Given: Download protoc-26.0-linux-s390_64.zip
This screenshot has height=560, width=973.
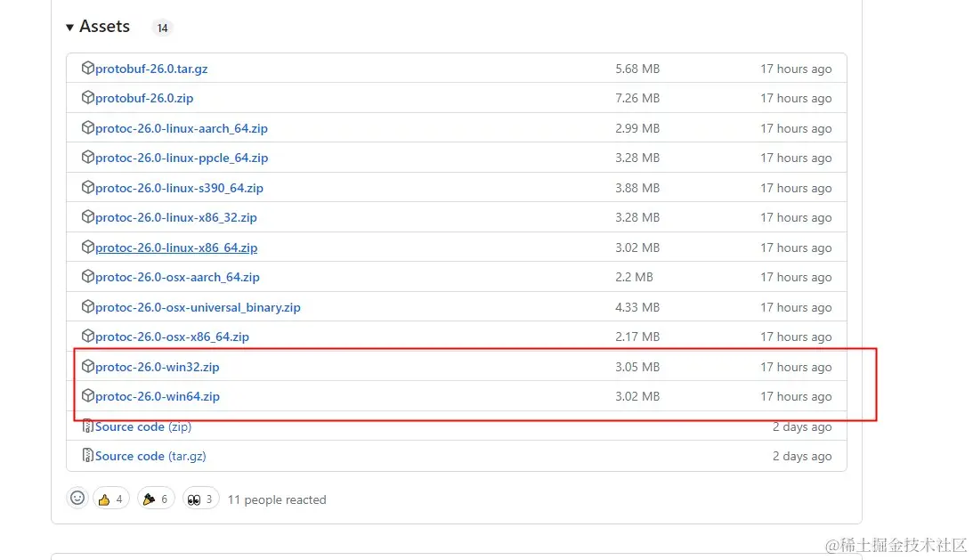Looking at the screenshot, I should pyautogui.click(x=179, y=188).
